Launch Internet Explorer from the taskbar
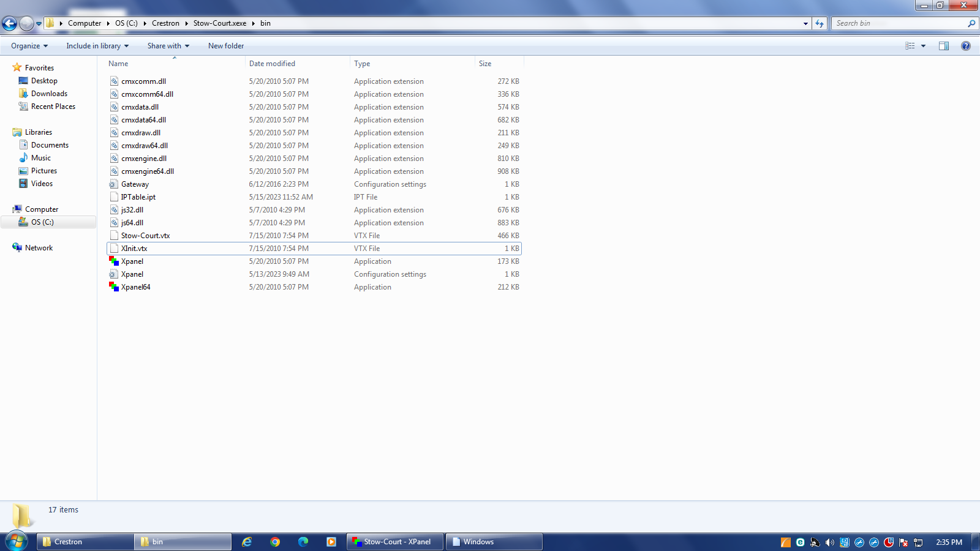 point(247,542)
